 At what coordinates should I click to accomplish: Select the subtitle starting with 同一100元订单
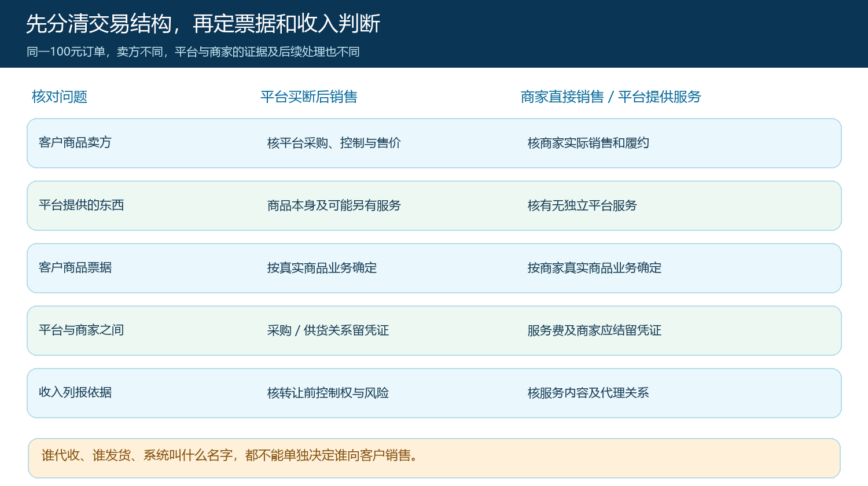(x=193, y=51)
